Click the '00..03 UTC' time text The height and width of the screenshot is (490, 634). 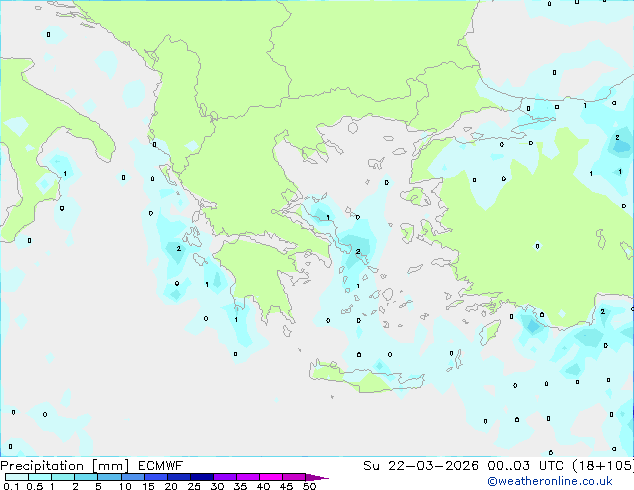pyautogui.click(x=525, y=466)
